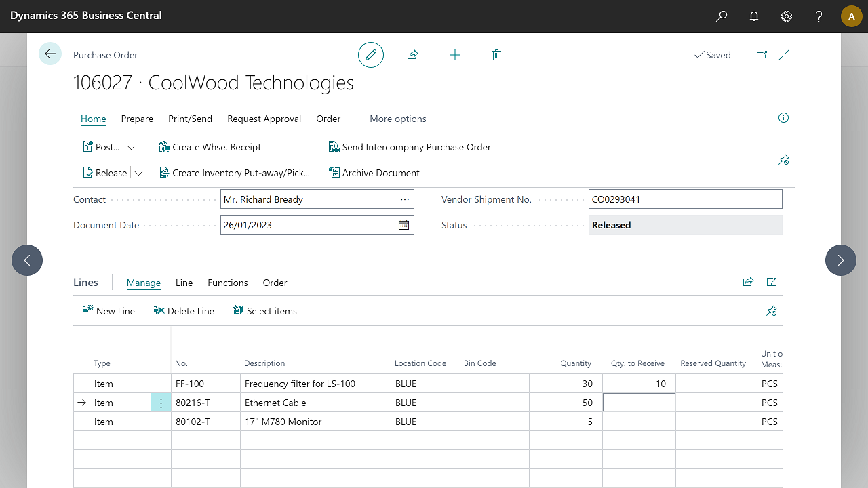Click the Post action
868x488 pixels.
[101, 147]
